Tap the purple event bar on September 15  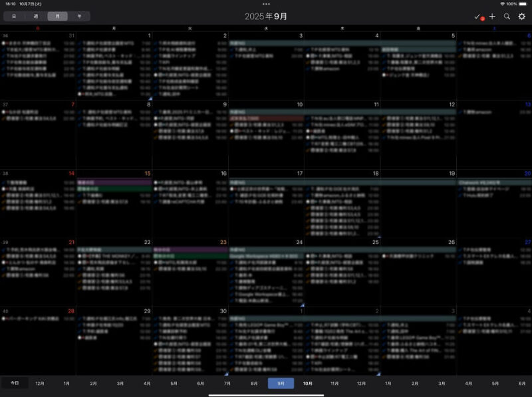pos(114,182)
